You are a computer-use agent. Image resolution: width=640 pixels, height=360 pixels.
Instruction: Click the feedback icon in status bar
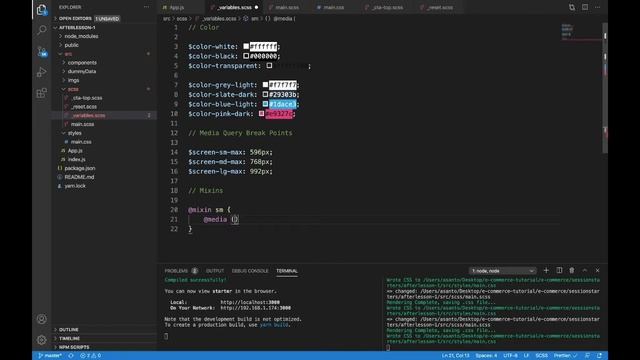[x=587, y=356]
